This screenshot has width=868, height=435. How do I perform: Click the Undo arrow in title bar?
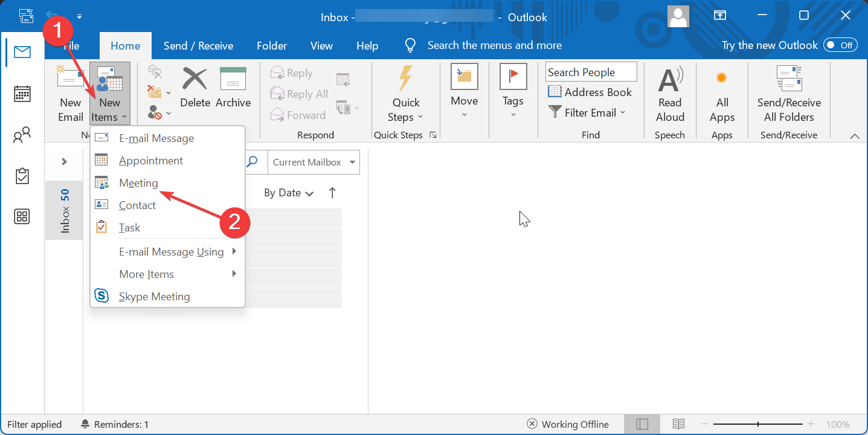pos(53,16)
